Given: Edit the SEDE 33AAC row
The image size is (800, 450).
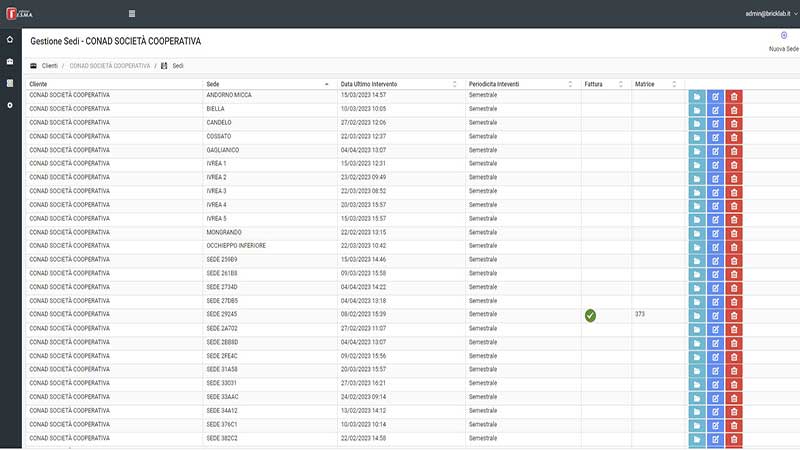Looking at the screenshot, I should coord(715,398).
